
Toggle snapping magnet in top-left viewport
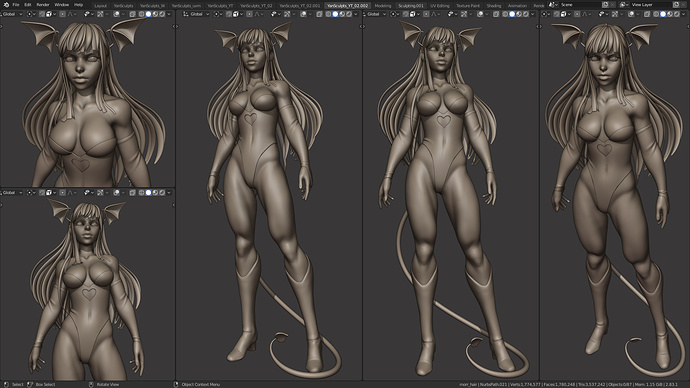(x=42, y=14)
